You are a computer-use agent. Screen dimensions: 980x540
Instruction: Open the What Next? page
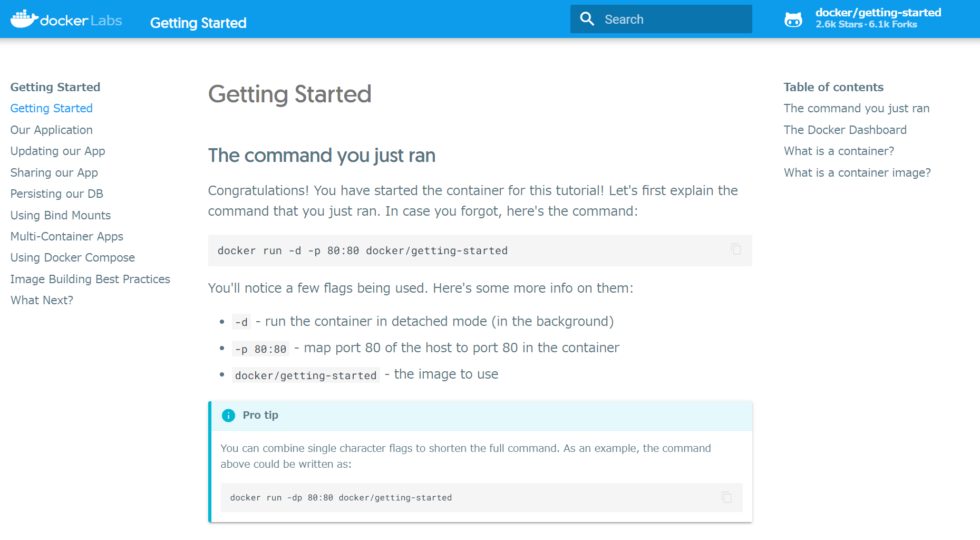[x=42, y=300]
